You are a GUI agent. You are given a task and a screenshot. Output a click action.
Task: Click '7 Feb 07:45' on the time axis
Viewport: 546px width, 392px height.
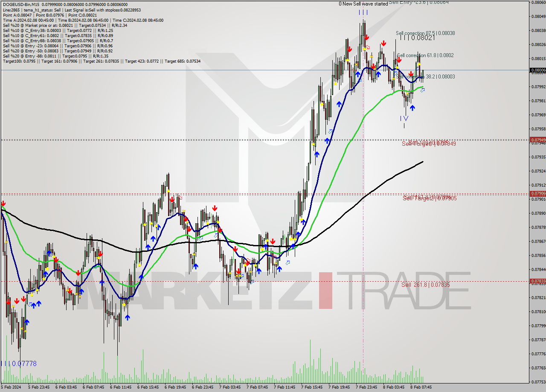coord(257,387)
